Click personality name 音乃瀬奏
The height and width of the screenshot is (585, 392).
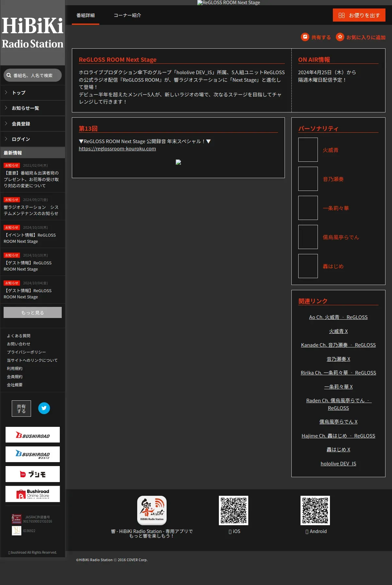[333, 179]
